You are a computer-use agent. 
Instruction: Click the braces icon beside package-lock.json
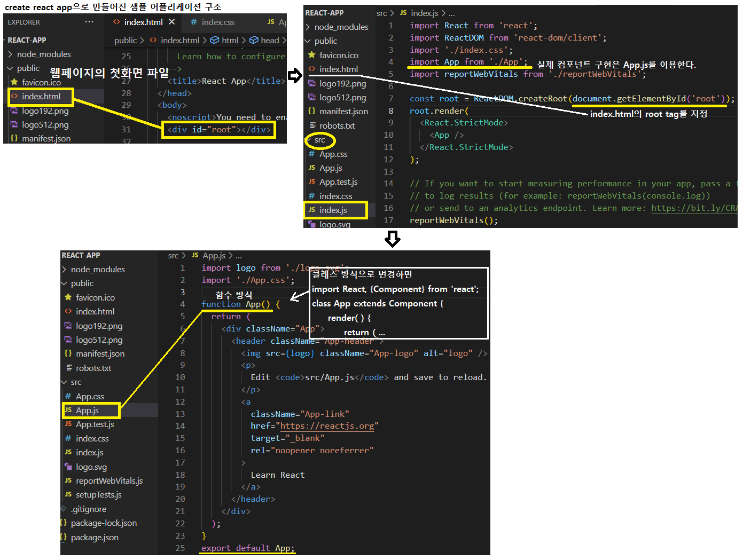[x=64, y=523]
